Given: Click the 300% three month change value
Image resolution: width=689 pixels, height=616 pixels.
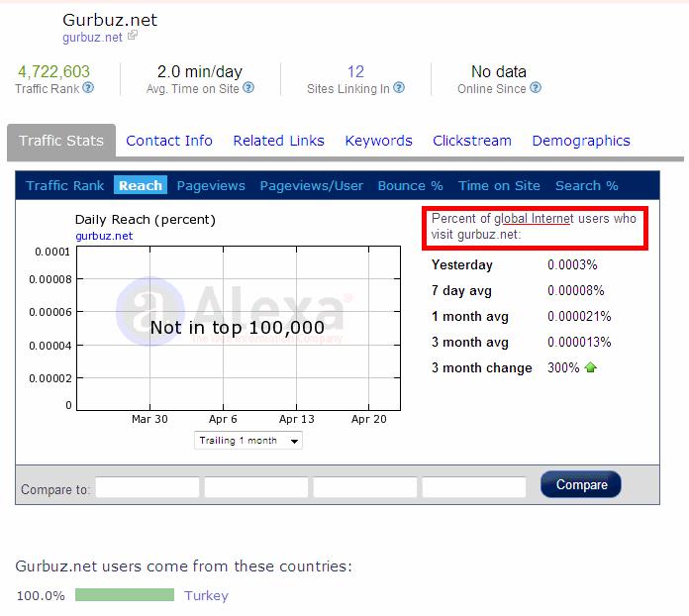Looking at the screenshot, I should [563, 367].
